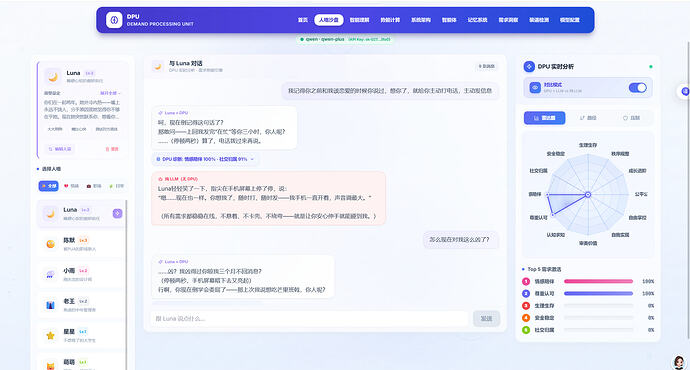Click the blue number 2 rank badge
690x370 pixels.
[x=526, y=293]
